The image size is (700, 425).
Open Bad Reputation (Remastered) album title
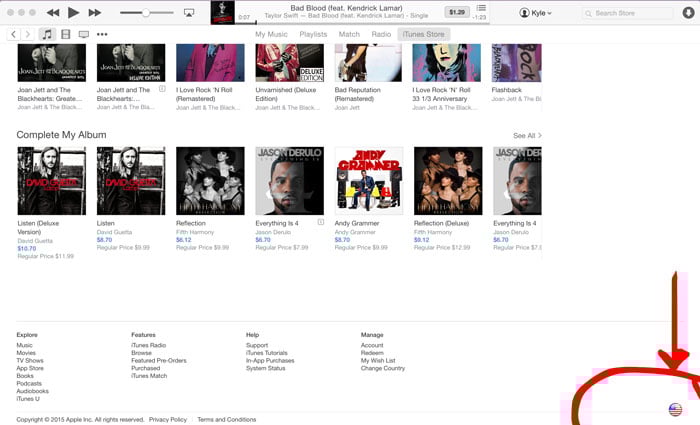point(358,94)
